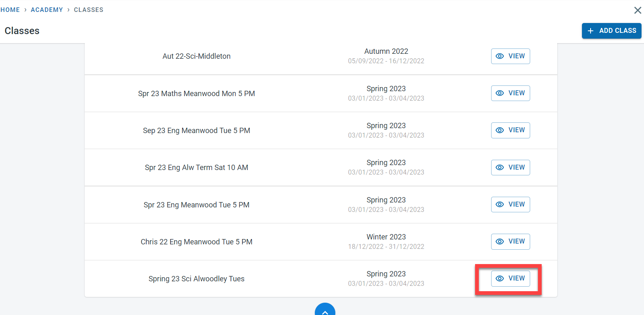The height and width of the screenshot is (315, 644).
Task: View the Aut 22-Sci-Middleton class eye icon
Action: coord(500,56)
